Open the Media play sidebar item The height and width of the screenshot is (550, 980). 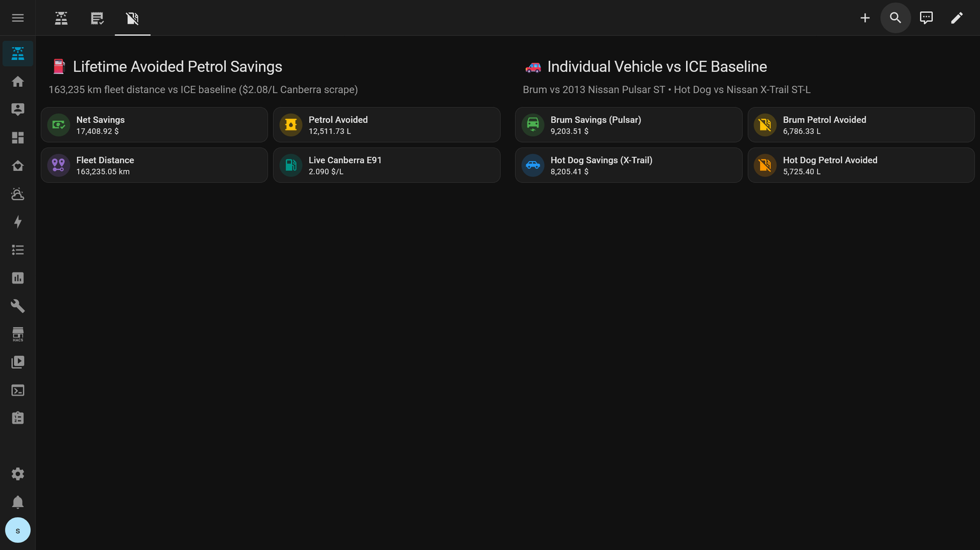pos(18,362)
